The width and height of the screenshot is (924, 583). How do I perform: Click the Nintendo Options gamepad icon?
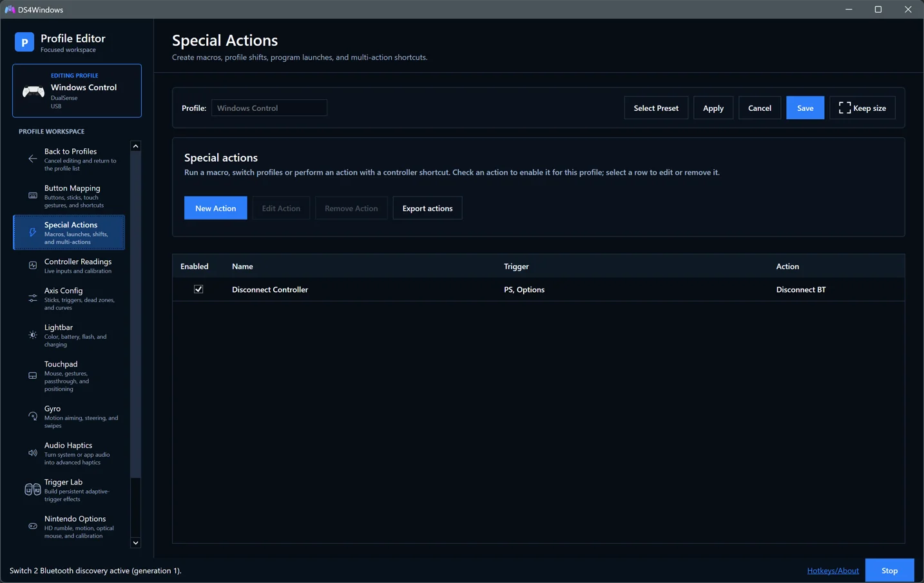coord(33,526)
